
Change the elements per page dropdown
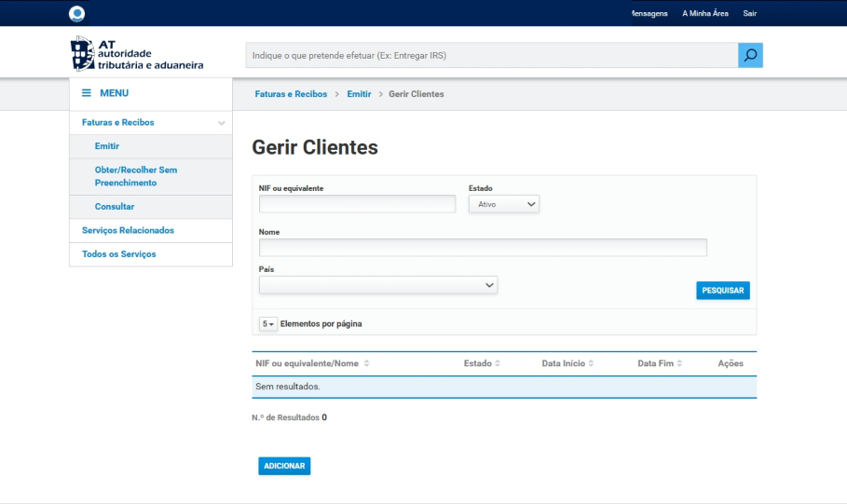coord(267,324)
